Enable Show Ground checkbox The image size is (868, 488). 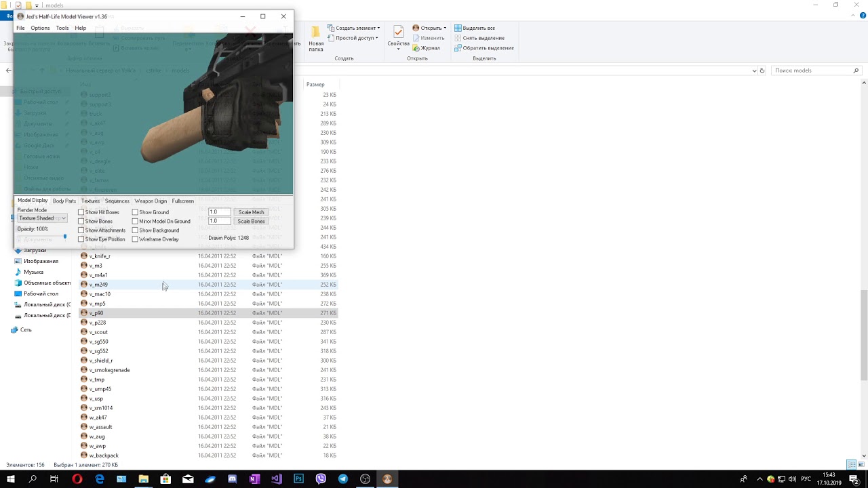point(135,212)
